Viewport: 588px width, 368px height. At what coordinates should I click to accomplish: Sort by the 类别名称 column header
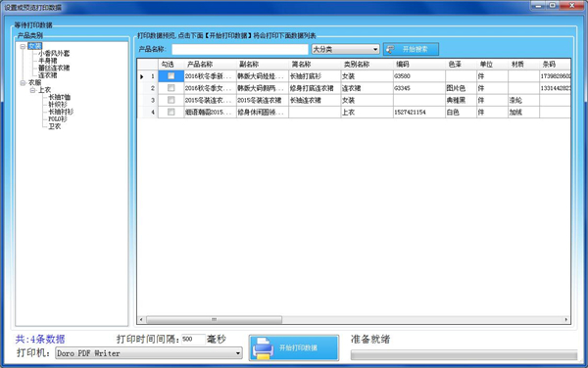367,65
